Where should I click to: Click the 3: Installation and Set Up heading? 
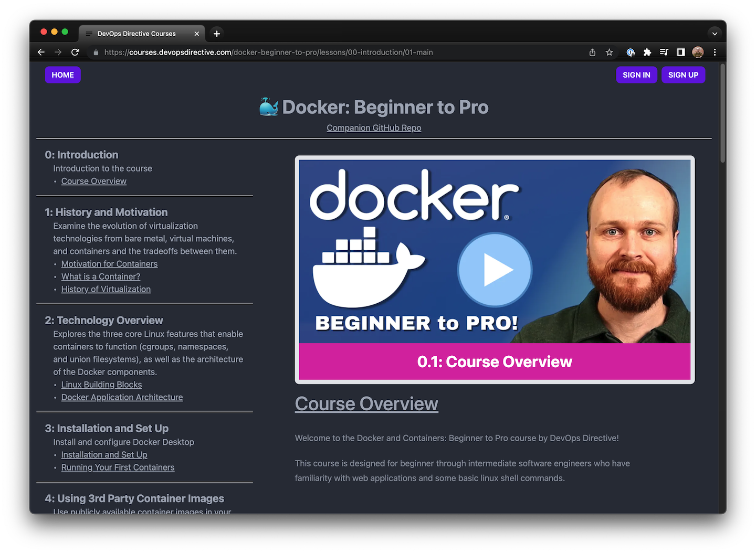tap(107, 429)
